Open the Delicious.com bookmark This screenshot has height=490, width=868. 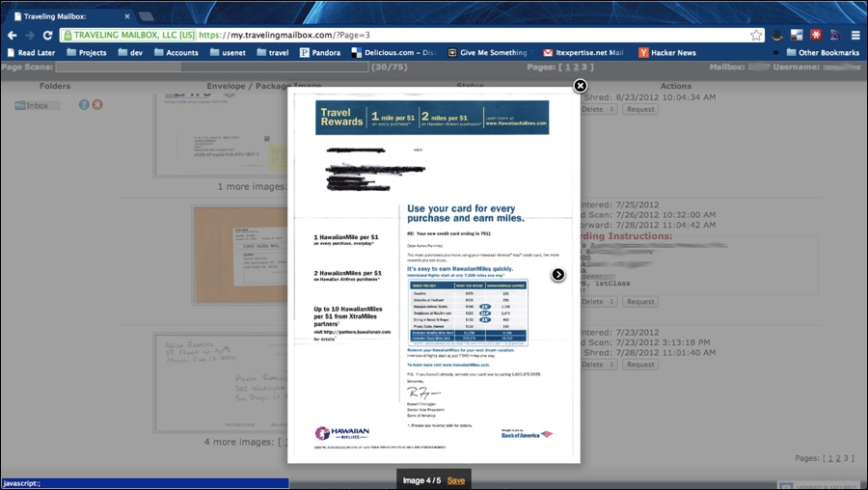(394, 53)
